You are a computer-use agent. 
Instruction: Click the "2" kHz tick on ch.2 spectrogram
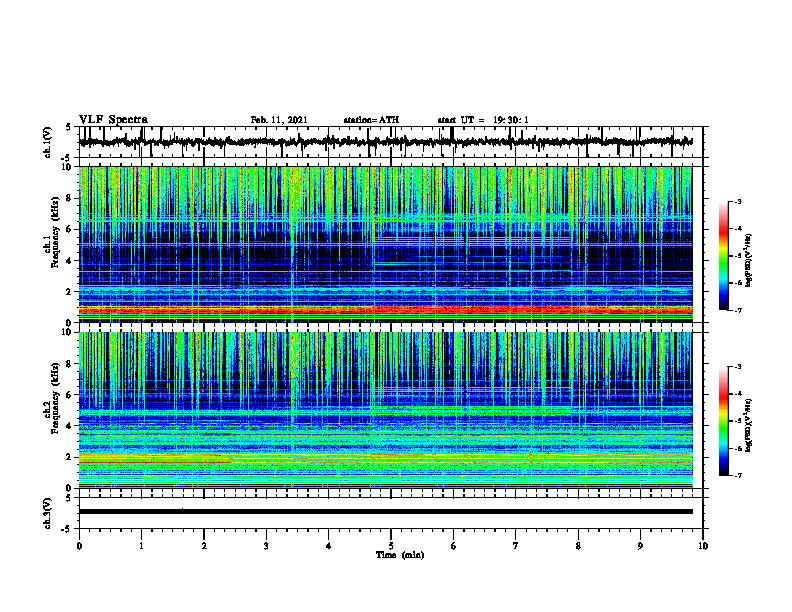click(x=69, y=457)
